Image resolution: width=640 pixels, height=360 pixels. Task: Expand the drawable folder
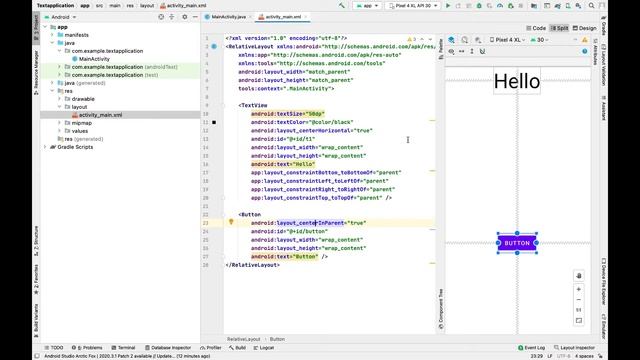tap(60, 99)
